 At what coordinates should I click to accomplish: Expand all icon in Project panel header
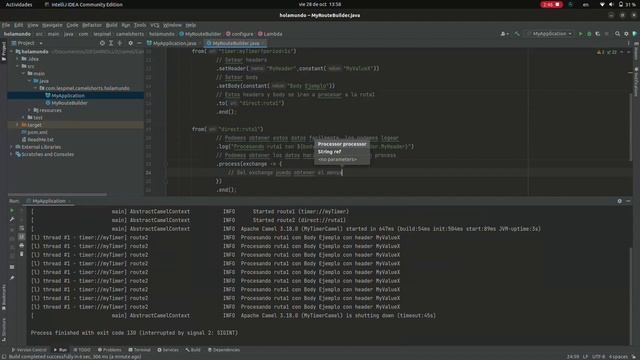111,43
